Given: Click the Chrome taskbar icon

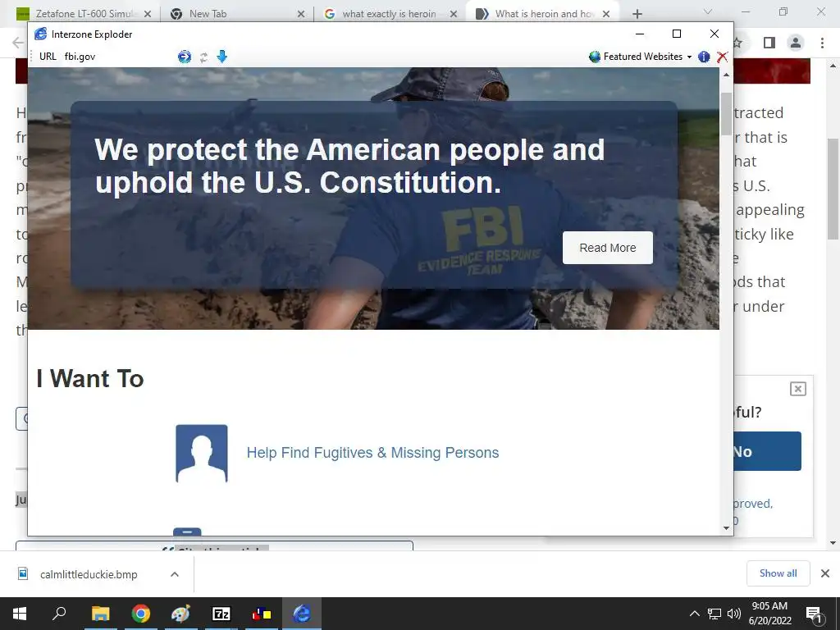Looking at the screenshot, I should point(141,614).
